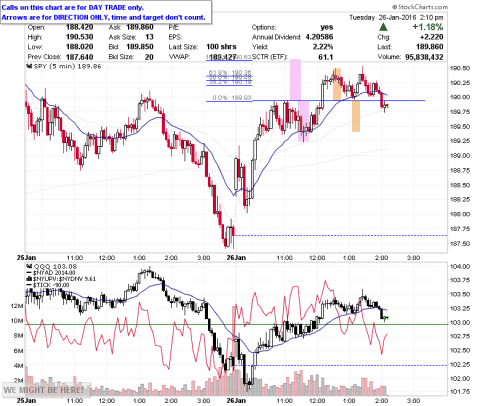This screenshot has width=480, height=406.
Task: Click the date 'Tuesday 26-Jan-2016 2:10 pm'
Action: [396, 17]
